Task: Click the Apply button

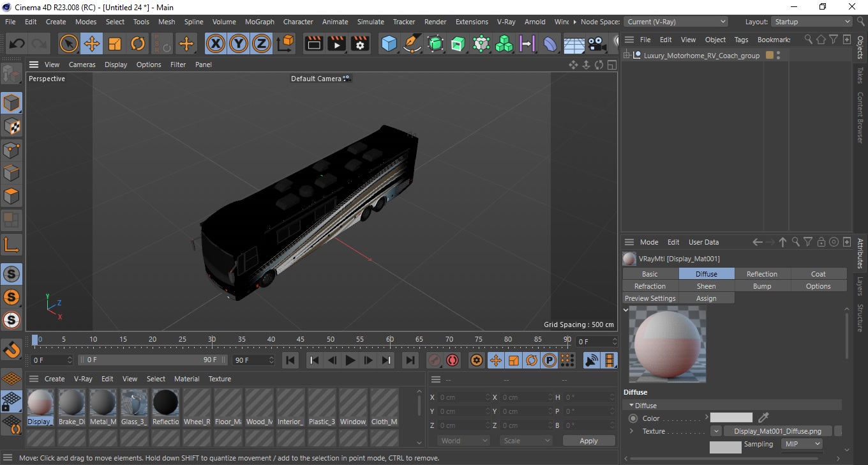Action: coord(588,441)
